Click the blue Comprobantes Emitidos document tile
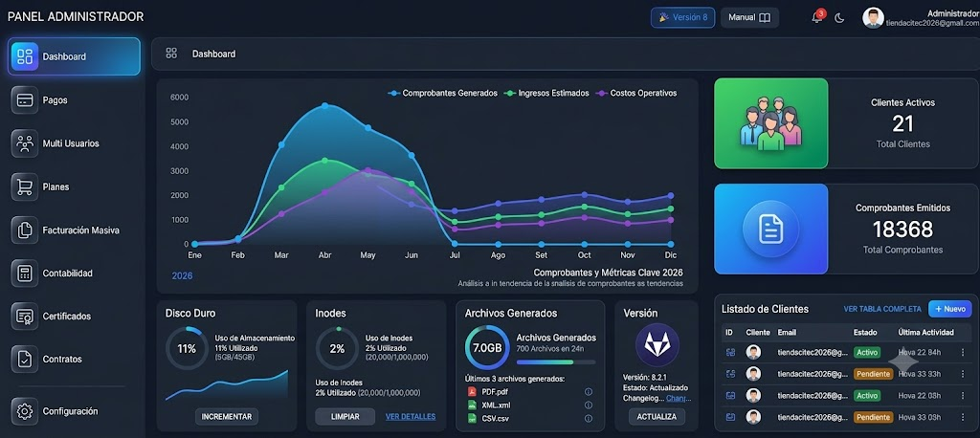The image size is (980, 438). click(771, 229)
